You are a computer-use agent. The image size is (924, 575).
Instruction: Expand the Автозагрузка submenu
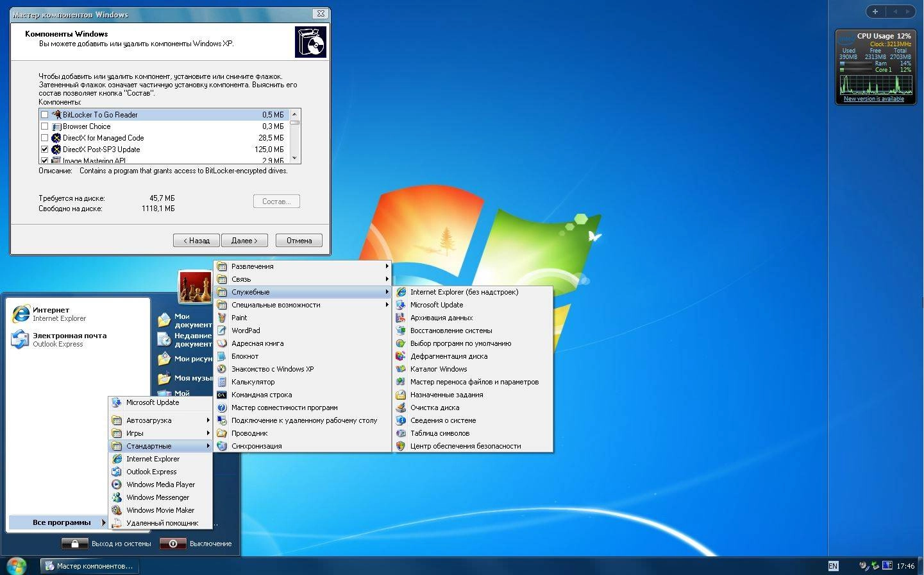160,420
